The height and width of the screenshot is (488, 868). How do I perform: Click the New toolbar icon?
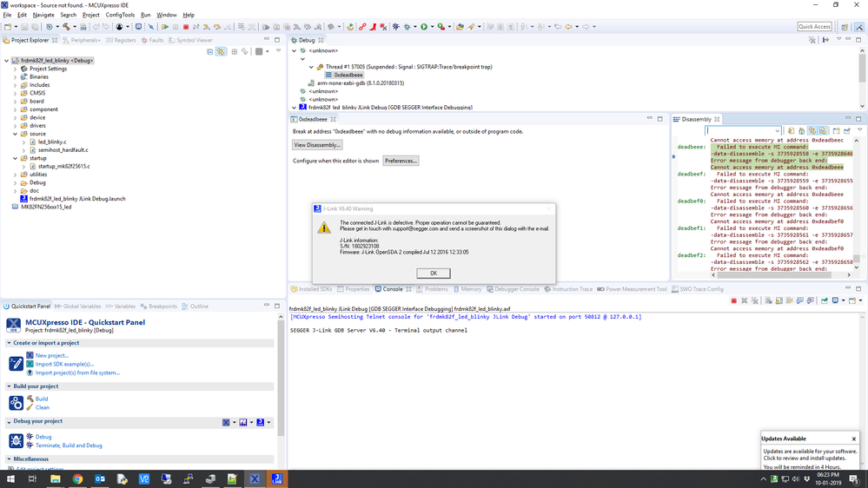9,27
